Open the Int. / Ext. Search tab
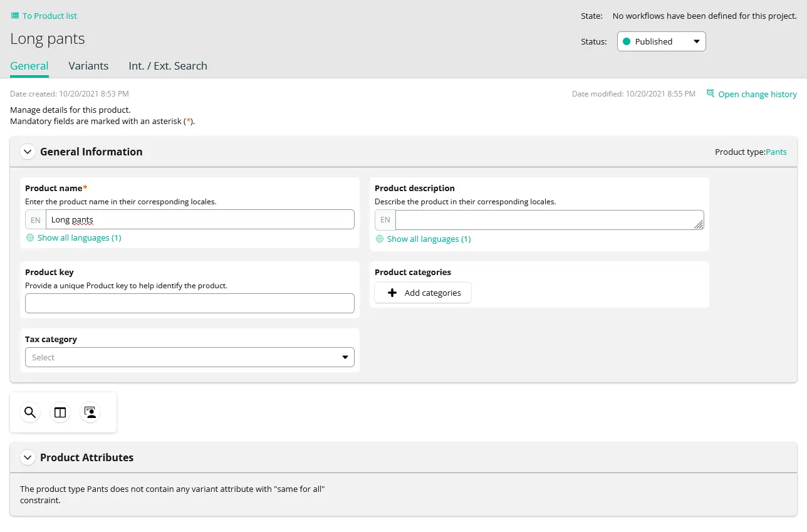Screen dimensions: 807x532 (167, 66)
